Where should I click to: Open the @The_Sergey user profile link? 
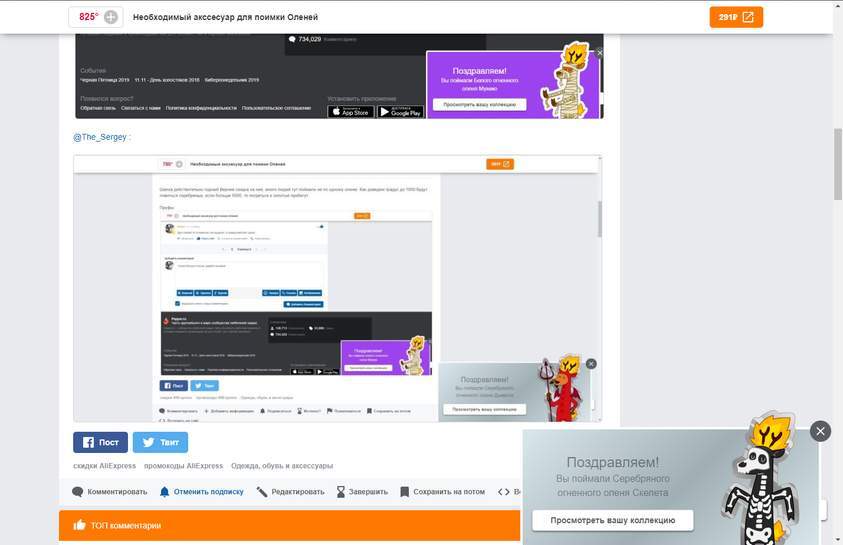(x=100, y=137)
